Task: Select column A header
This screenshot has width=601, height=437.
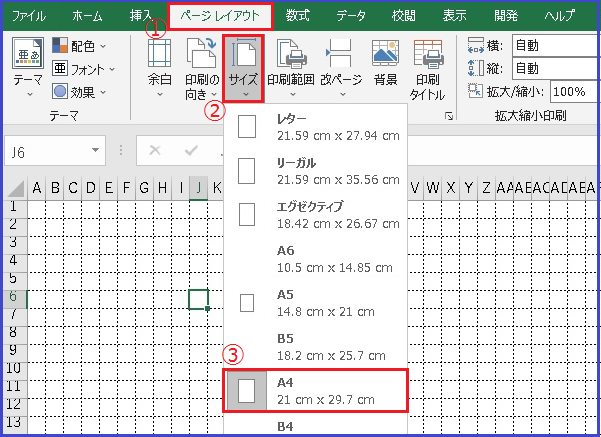Action: point(37,188)
